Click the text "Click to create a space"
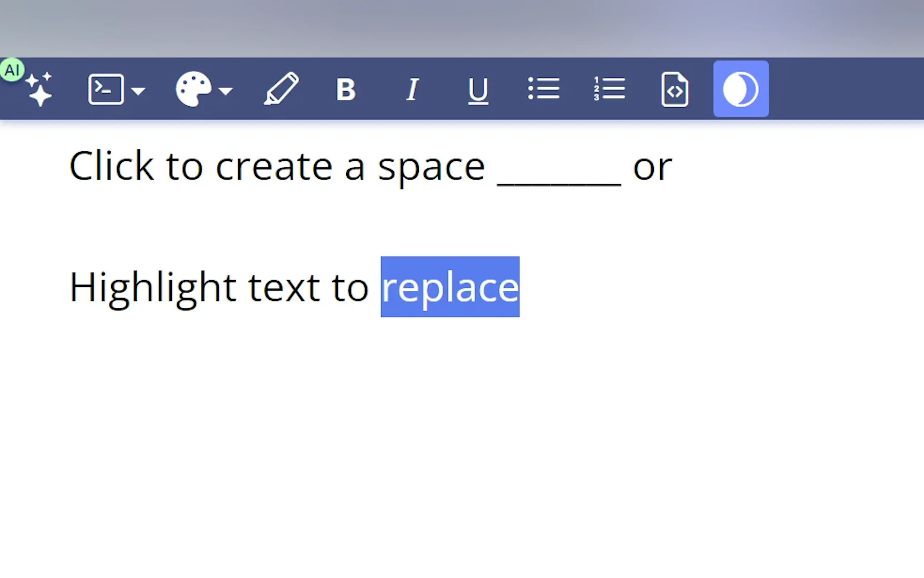This screenshot has height=578, width=924. [277, 167]
